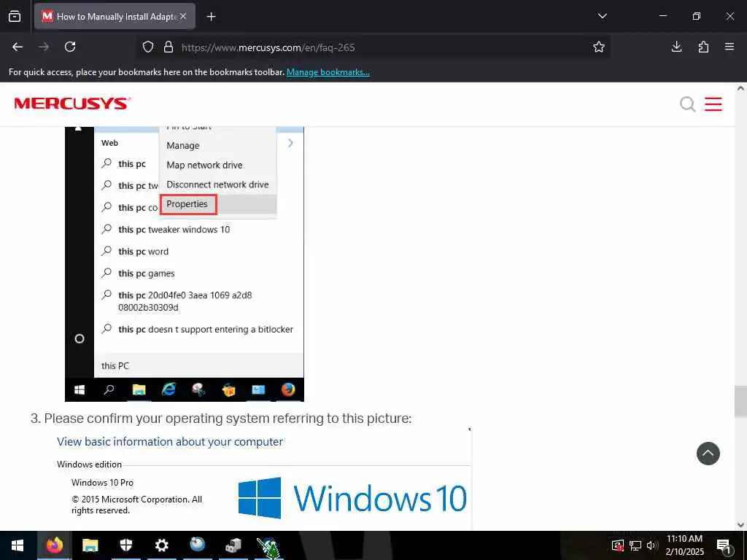The height and width of the screenshot is (560, 747).
Task: Expand the list all tabs dropdown
Action: point(602,16)
